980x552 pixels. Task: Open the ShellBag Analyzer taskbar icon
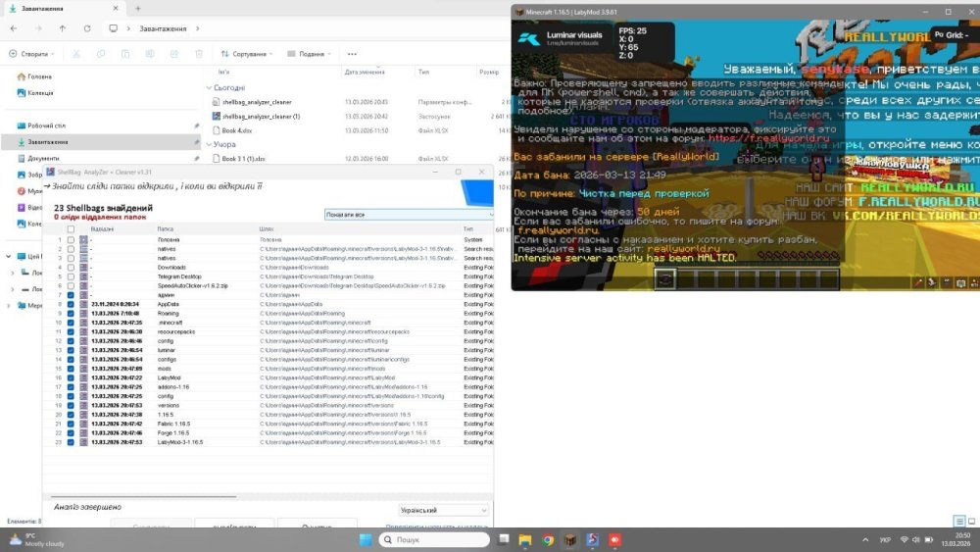pos(593,539)
